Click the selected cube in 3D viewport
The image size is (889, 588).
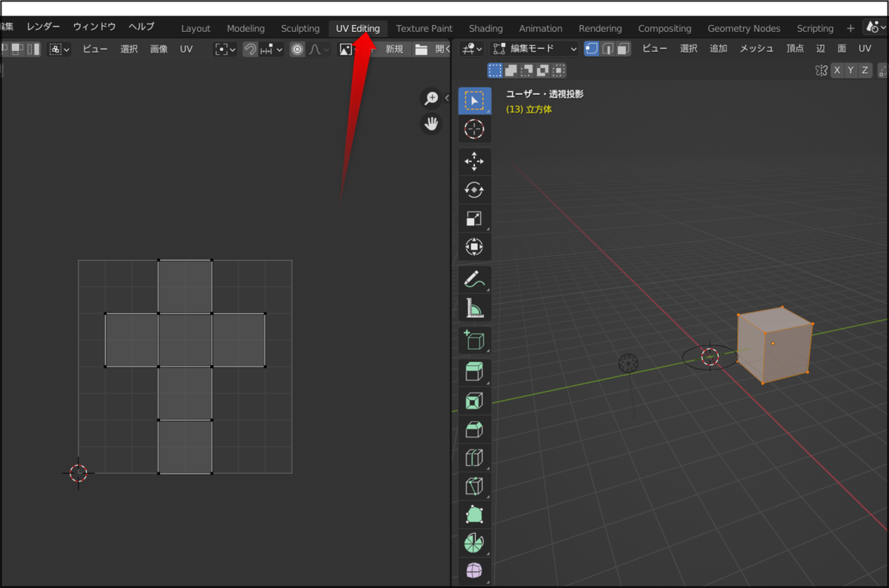point(774,344)
